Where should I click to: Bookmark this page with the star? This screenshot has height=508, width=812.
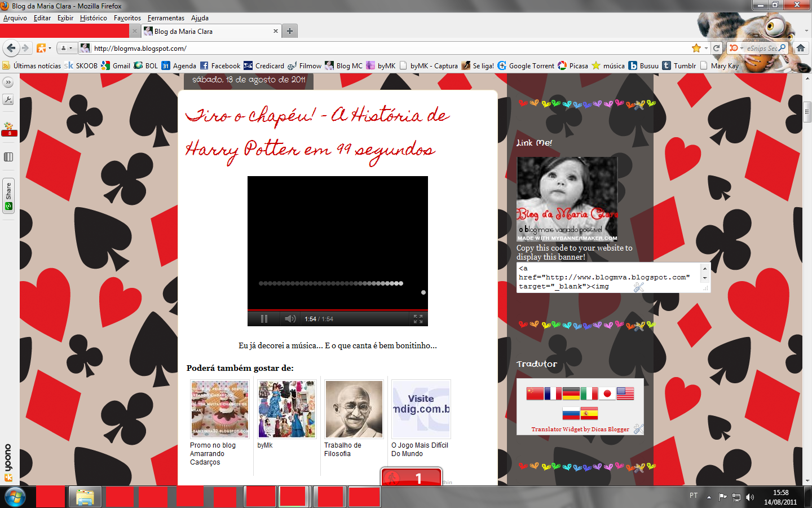696,48
